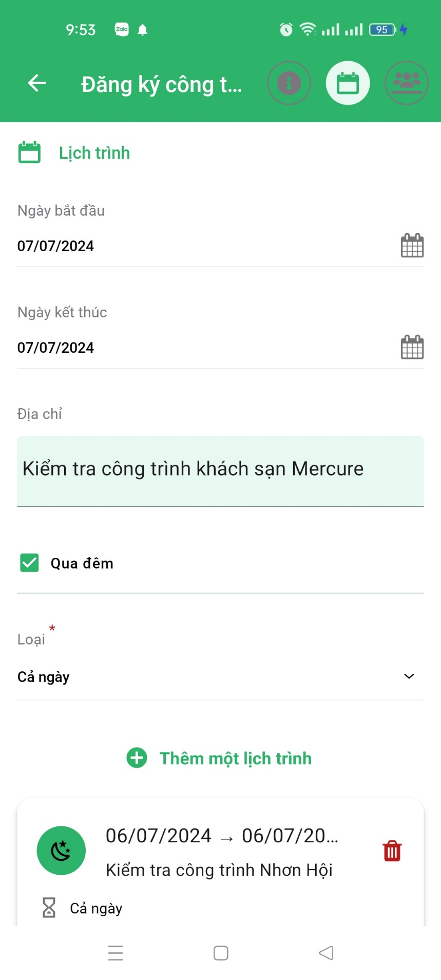Open calendar picker for Ngày bắt đầu
Screen dimensions: 441x980
click(412, 246)
